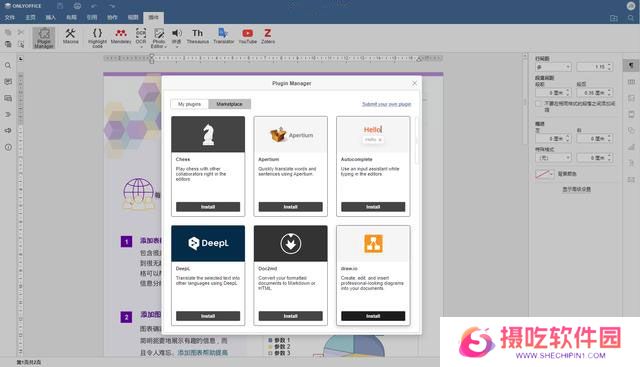This screenshot has width=640, height=367.
Task: Launch the Highlight code plugin
Action: point(97,38)
